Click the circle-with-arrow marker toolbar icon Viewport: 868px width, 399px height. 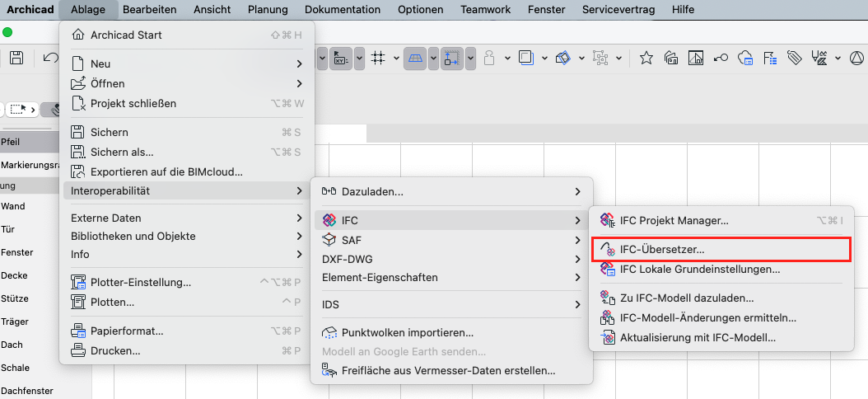tap(721, 58)
